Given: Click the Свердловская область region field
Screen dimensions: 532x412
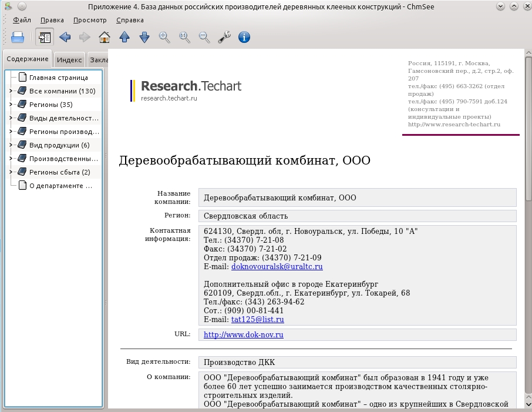Looking at the screenshot, I should (x=357, y=216).
